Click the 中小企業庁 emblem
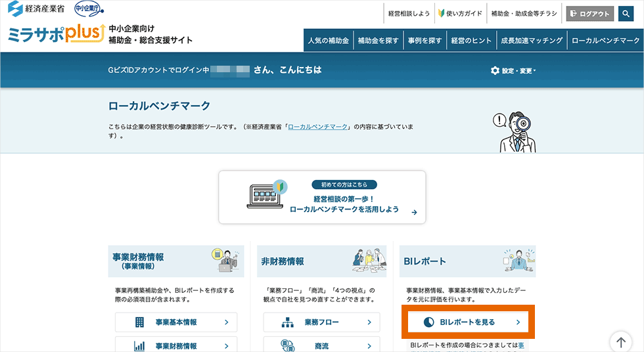 [87, 9]
